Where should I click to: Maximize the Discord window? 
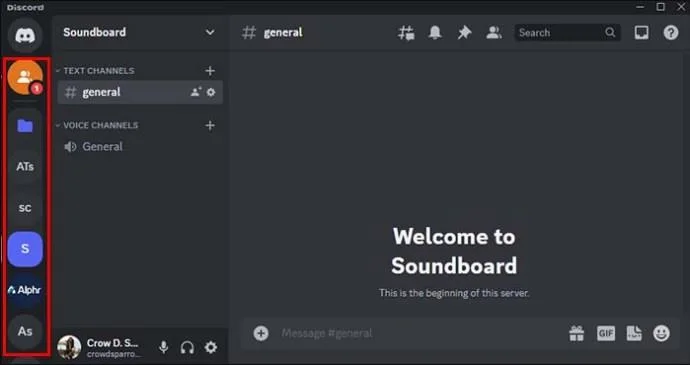661,7
